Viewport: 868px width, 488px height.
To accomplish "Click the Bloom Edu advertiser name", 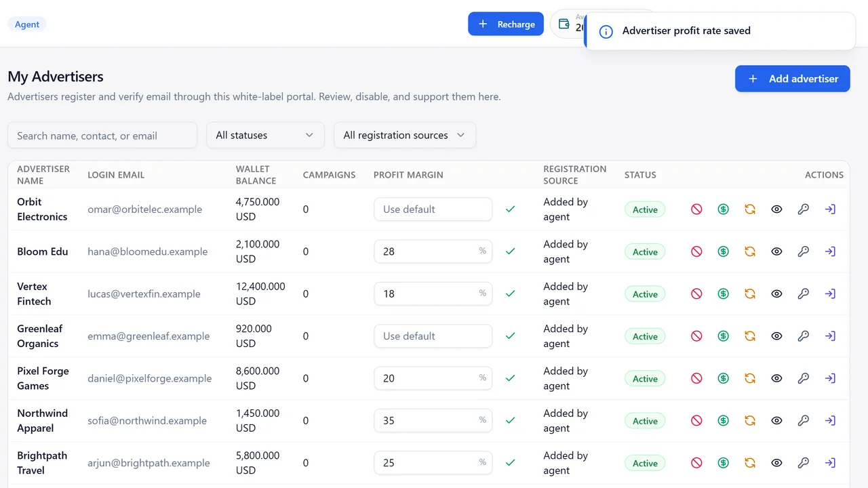I will click(43, 251).
